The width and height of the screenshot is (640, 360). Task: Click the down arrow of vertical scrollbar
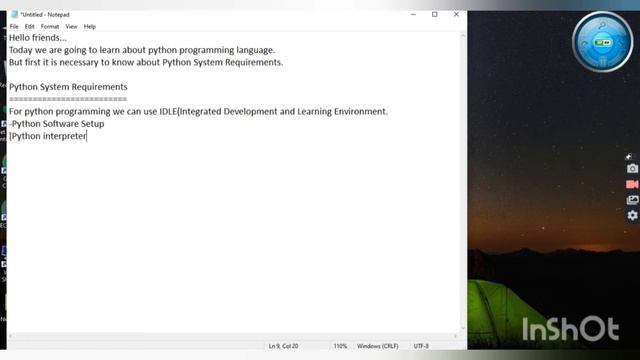[463, 328]
